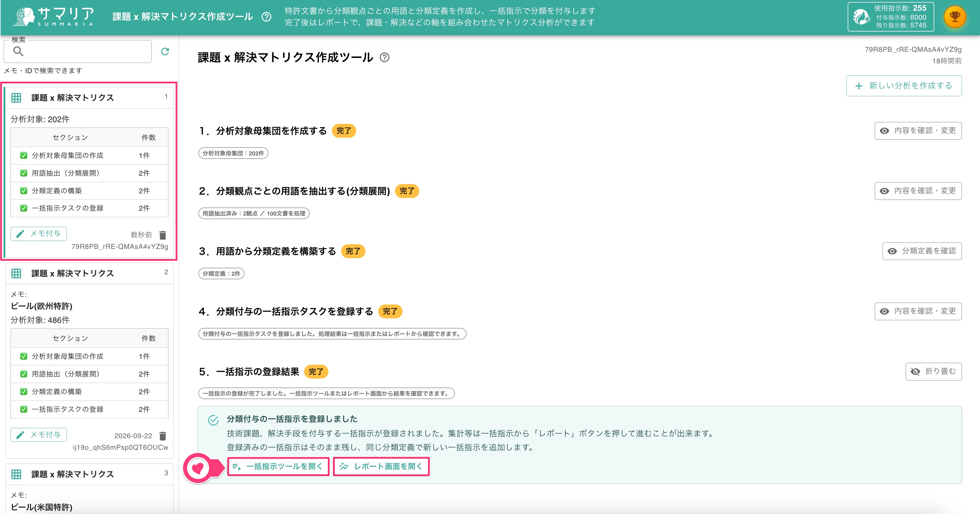Screen dimensions: 980x514
Task: Click chip 分類定義：2件
Action: click(221, 274)
